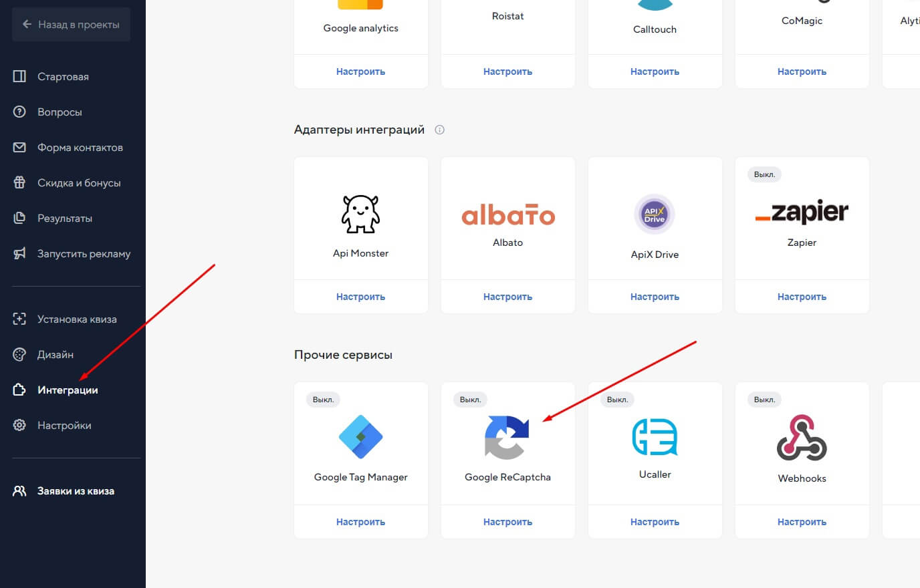Click the Ucaller logo

pos(655,437)
